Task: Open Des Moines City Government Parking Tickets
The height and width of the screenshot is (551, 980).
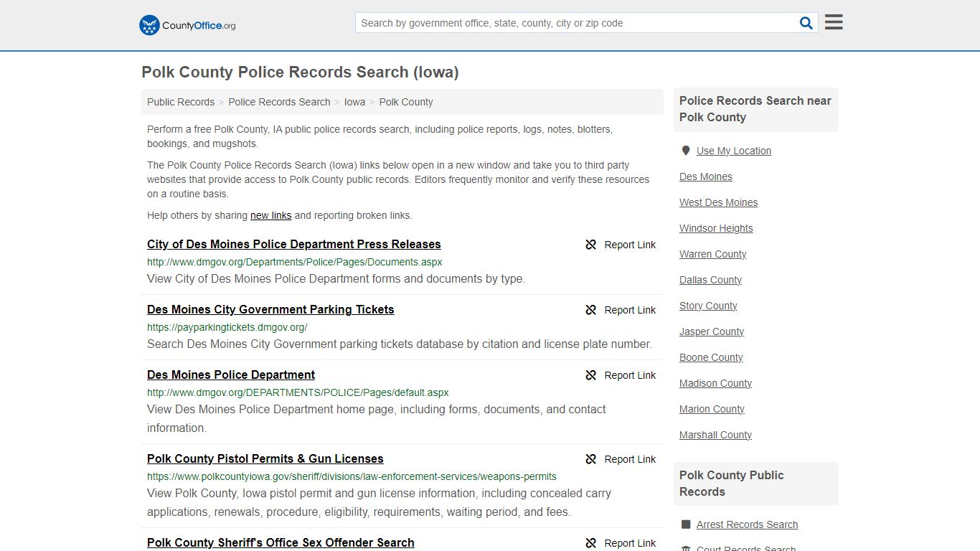Action: point(270,310)
